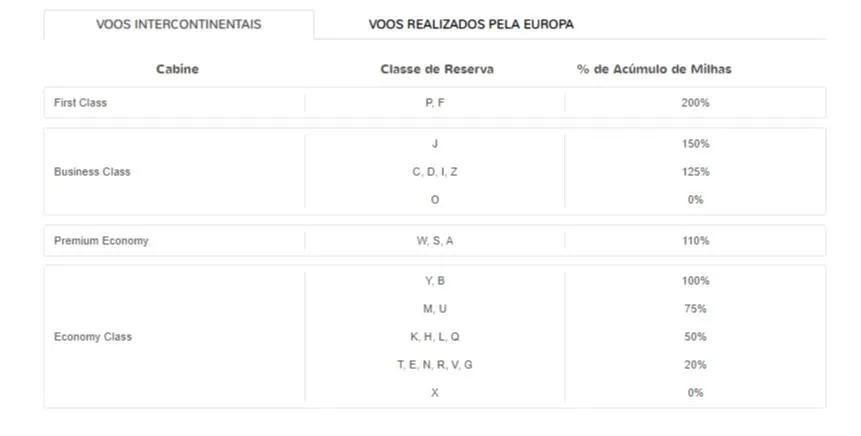Switch to the Voos Intercontinentais tab

(178, 24)
